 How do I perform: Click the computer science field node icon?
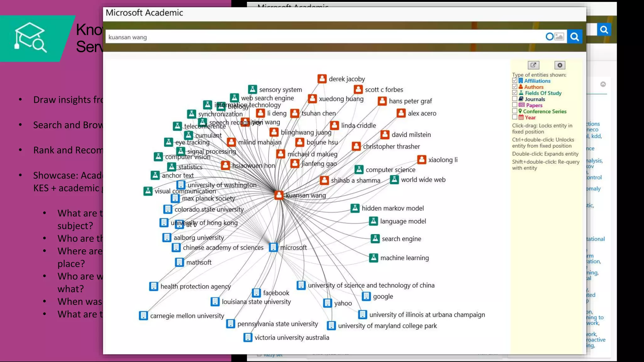359,169
